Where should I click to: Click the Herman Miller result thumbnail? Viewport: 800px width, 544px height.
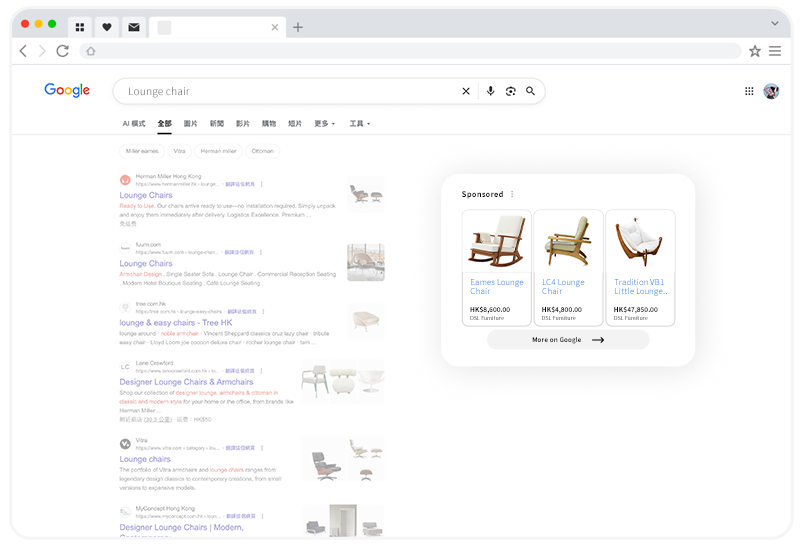tap(366, 194)
